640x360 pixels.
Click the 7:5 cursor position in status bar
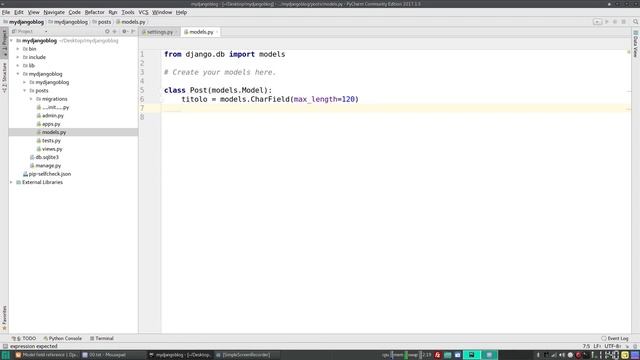tap(586, 346)
